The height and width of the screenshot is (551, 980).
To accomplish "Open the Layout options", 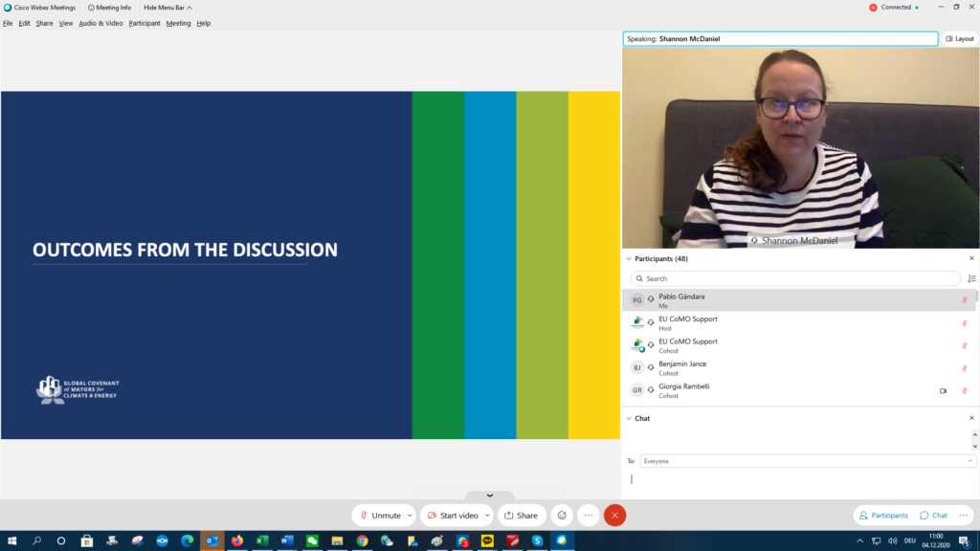I will (x=959, y=39).
